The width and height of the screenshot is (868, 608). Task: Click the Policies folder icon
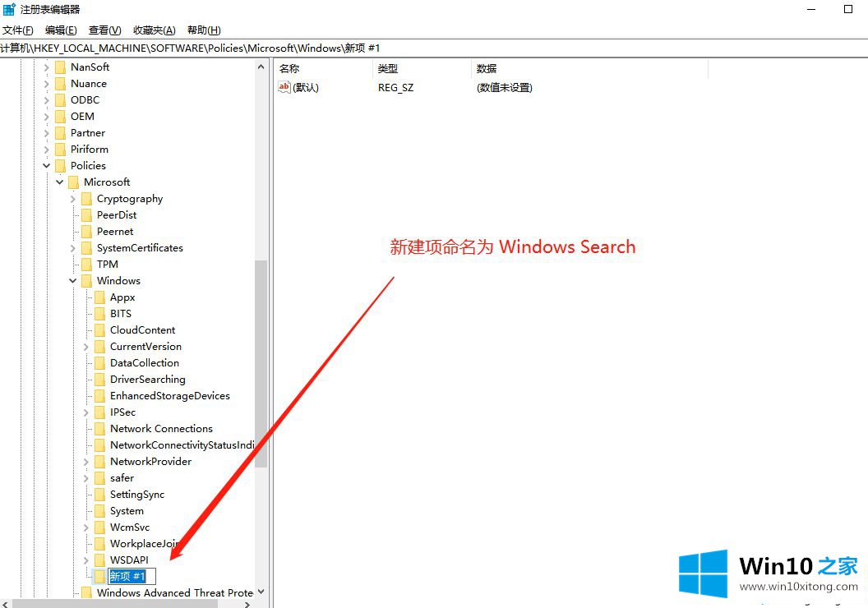tap(60, 166)
